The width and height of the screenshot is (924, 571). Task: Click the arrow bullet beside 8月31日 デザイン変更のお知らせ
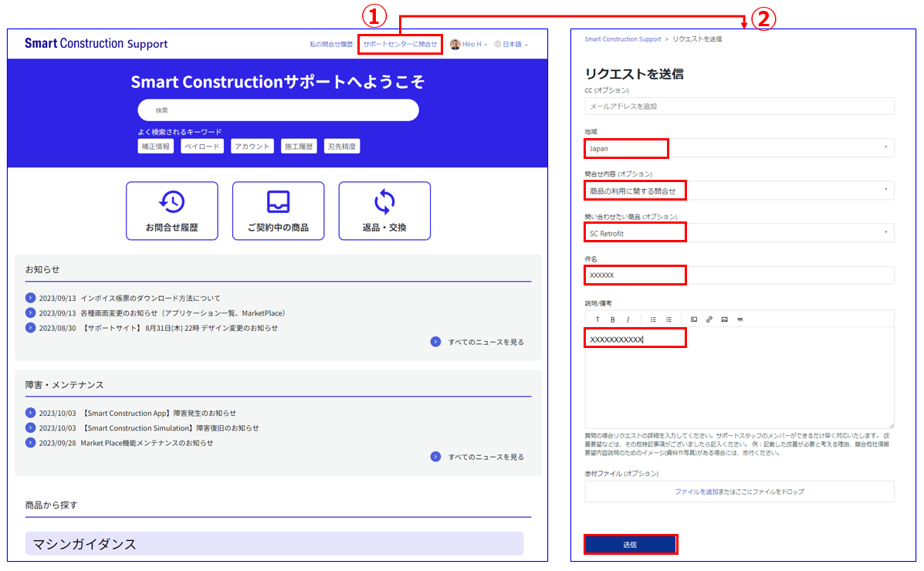pos(31,327)
